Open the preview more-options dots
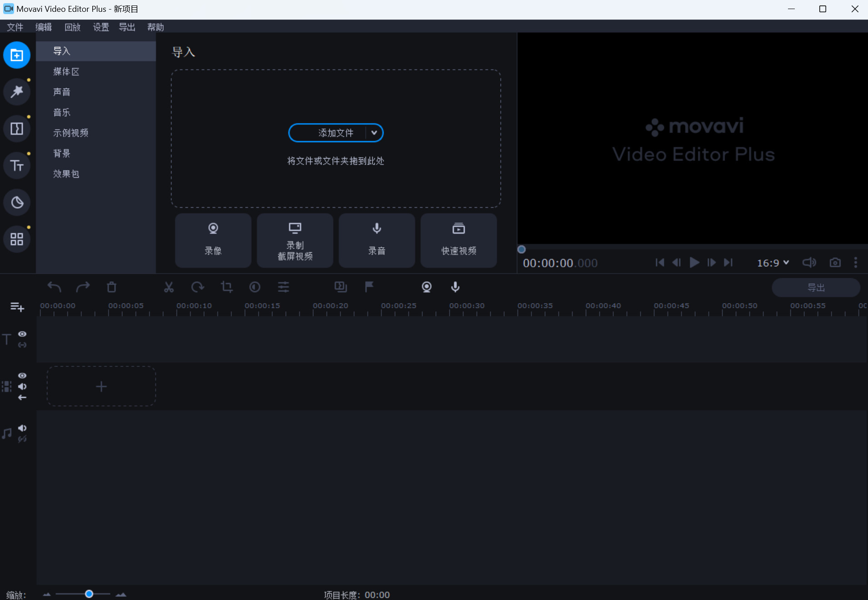 [x=856, y=263]
